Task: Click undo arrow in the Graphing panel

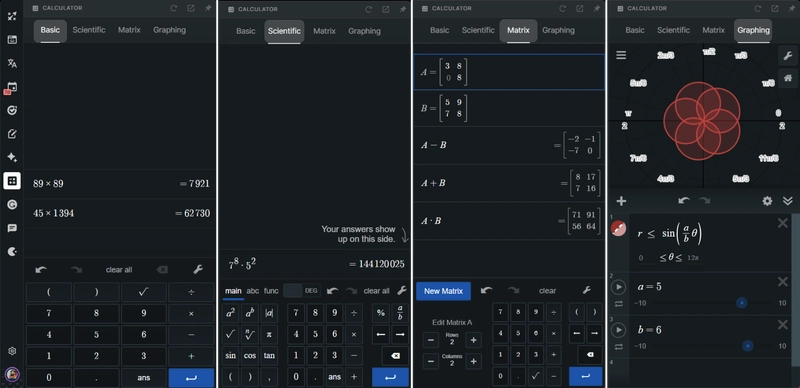Action: coord(684,201)
